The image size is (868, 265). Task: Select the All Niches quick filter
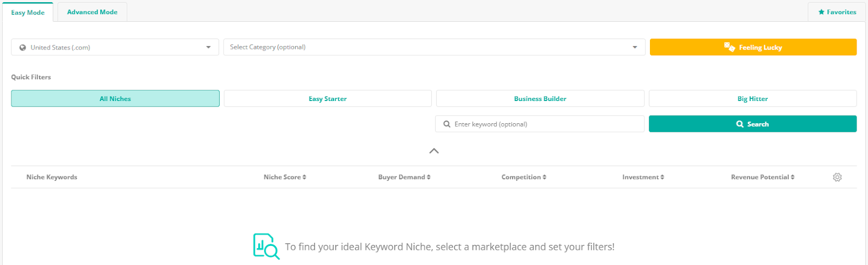pyautogui.click(x=115, y=99)
